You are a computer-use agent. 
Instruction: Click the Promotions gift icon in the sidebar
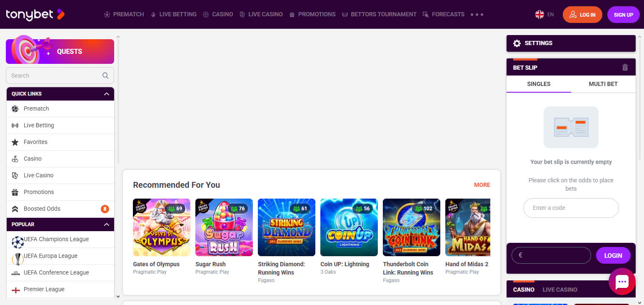click(x=15, y=192)
